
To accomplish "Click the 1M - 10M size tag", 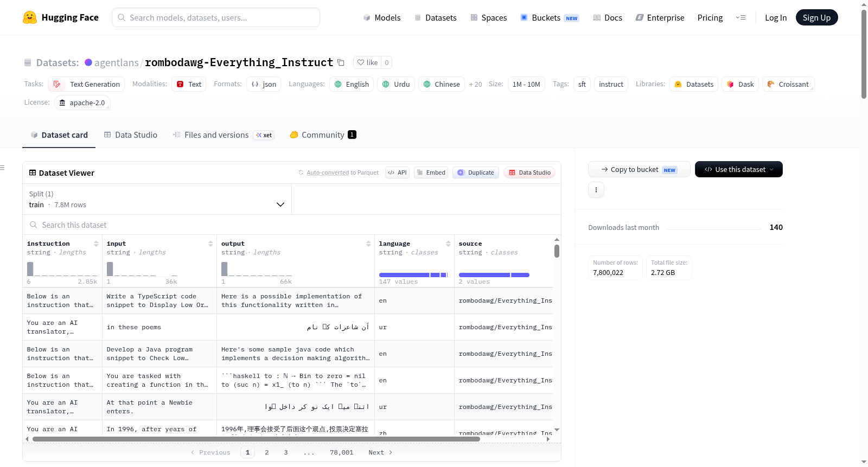I will coord(526,84).
